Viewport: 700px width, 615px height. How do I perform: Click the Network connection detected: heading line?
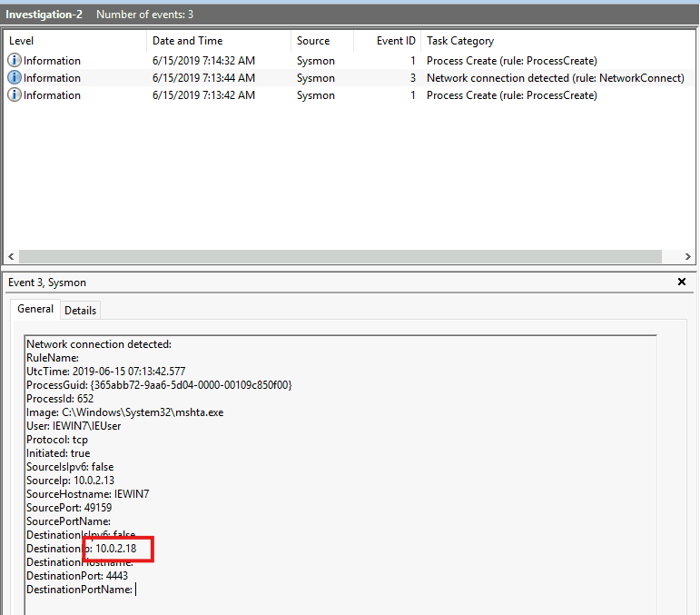pos(99,344)
